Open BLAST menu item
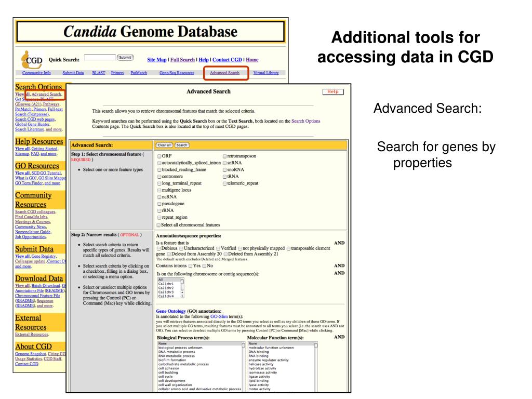Viewport: 532px width, 399px height. point(99,73)
